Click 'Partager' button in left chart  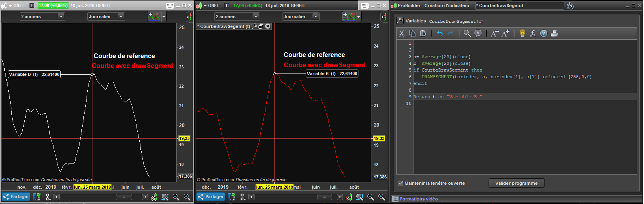tap(16, 197)
